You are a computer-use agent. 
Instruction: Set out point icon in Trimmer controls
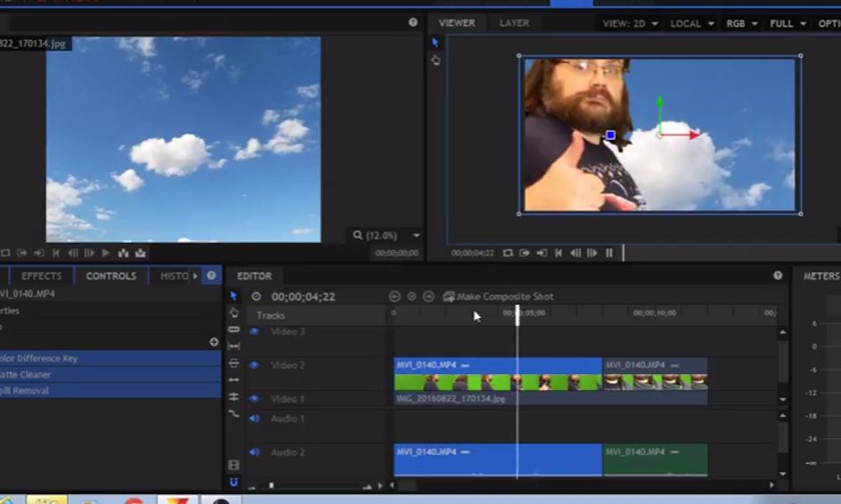click(39, 253)
